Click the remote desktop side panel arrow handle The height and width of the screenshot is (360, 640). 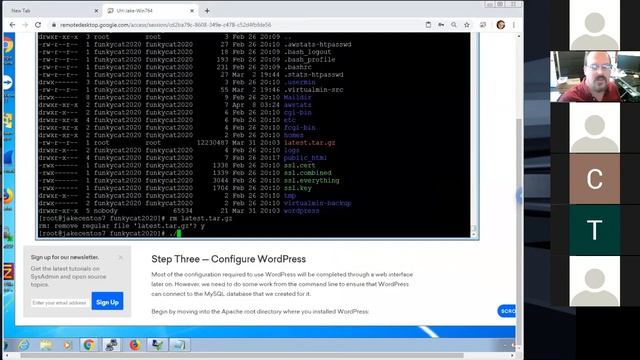[519, 196]
